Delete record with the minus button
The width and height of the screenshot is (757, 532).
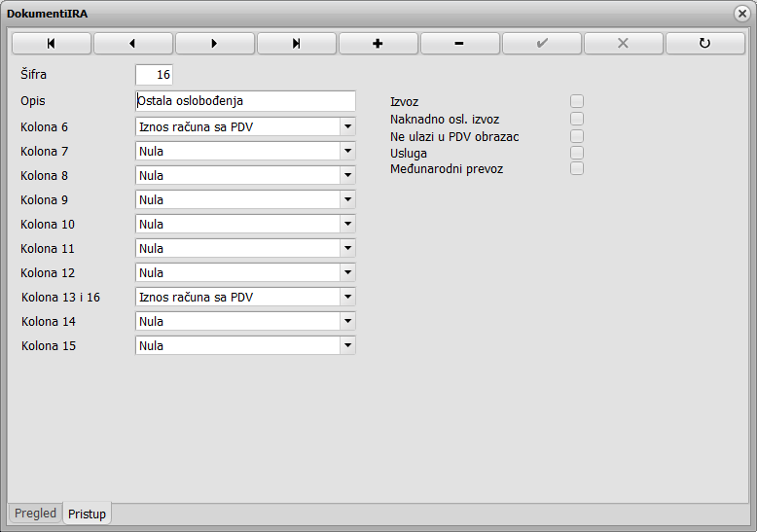coord(460,44)
